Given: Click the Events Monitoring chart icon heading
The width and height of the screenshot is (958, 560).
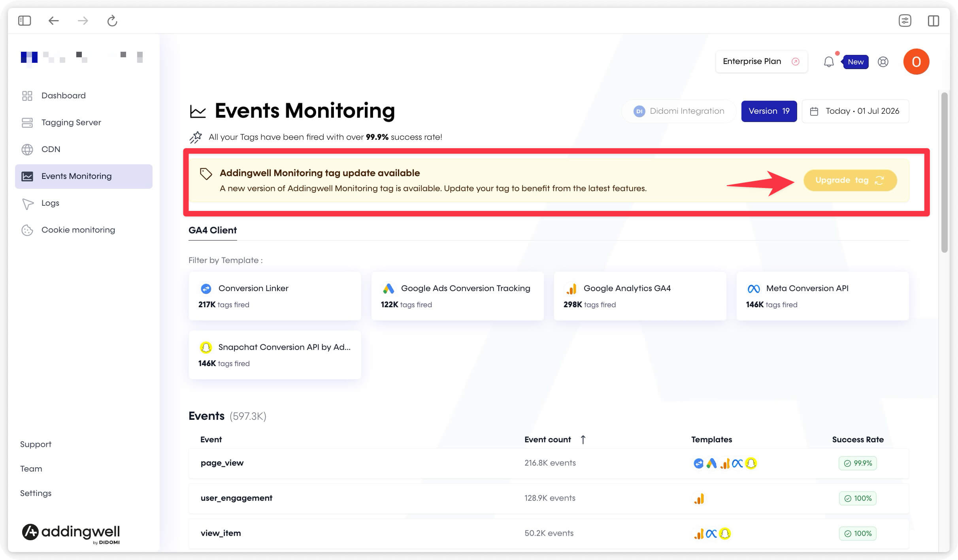Looking at the screenshot, I should click(x=198, y=111).
